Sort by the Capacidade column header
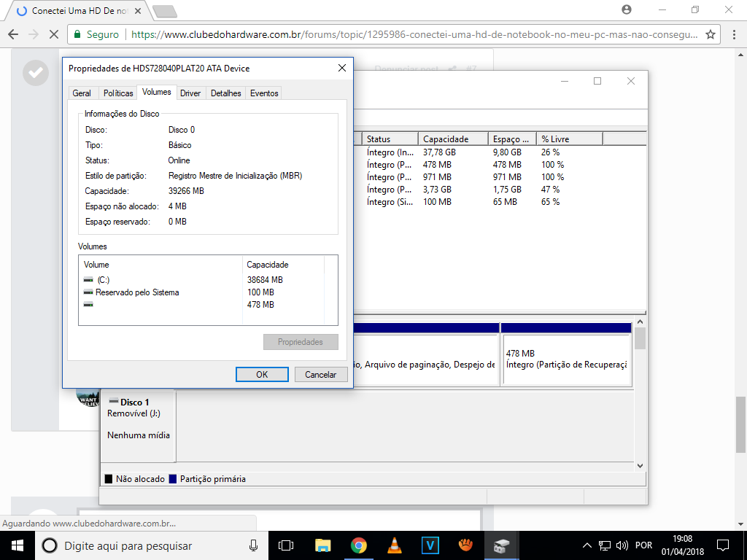747x560 pixels. (x=454, y=139)
